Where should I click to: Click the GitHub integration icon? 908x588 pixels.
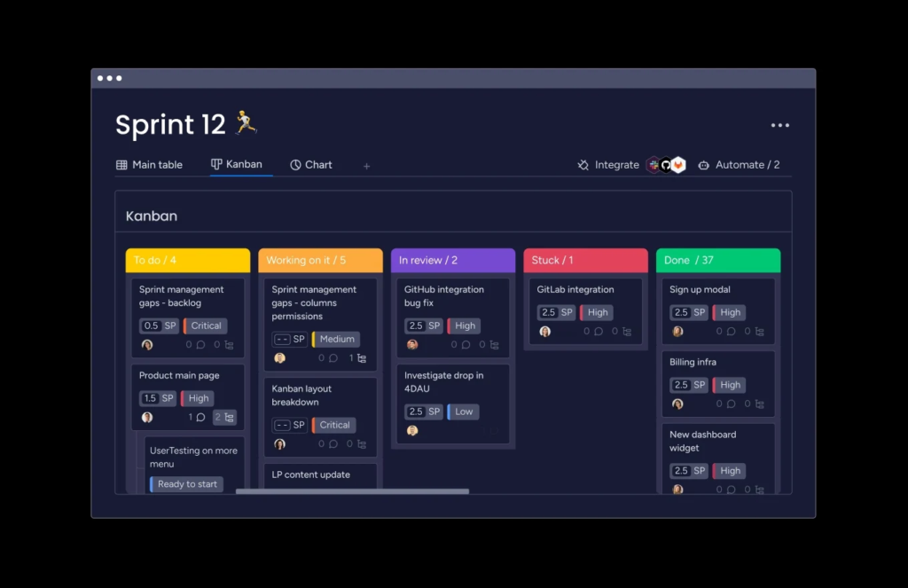point(666,165)
